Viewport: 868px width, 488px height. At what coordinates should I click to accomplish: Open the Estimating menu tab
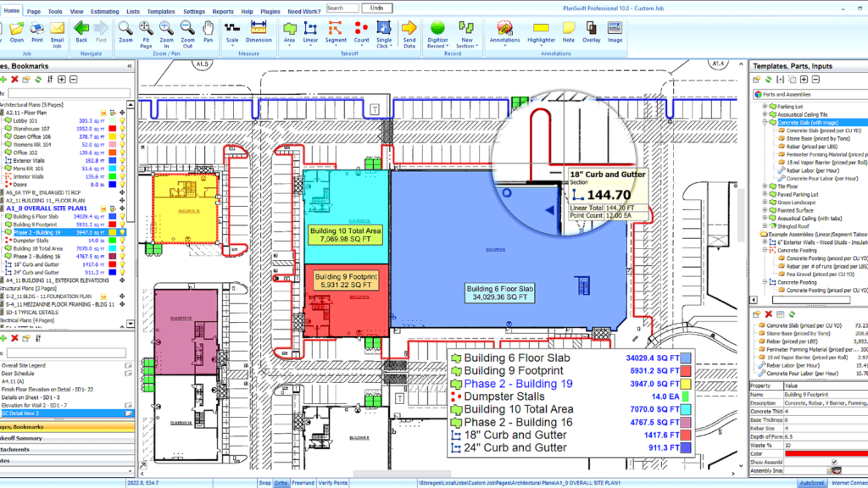(105, 12)
